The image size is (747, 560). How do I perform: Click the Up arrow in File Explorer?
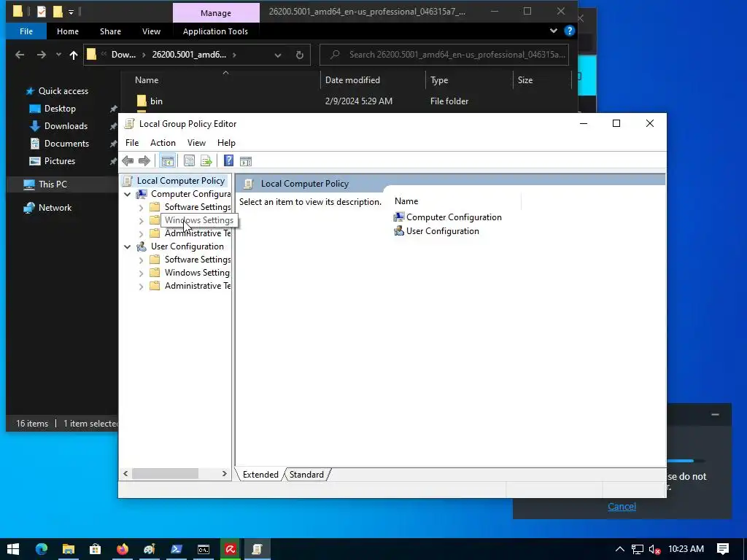pos(74,55)
